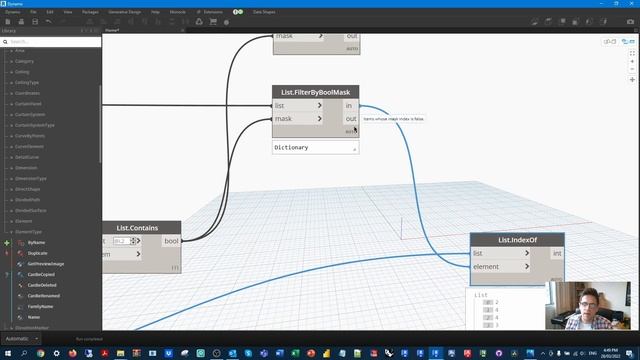Expand the CeilingType tree item
640x360 pixels.
tap(27, 82)
